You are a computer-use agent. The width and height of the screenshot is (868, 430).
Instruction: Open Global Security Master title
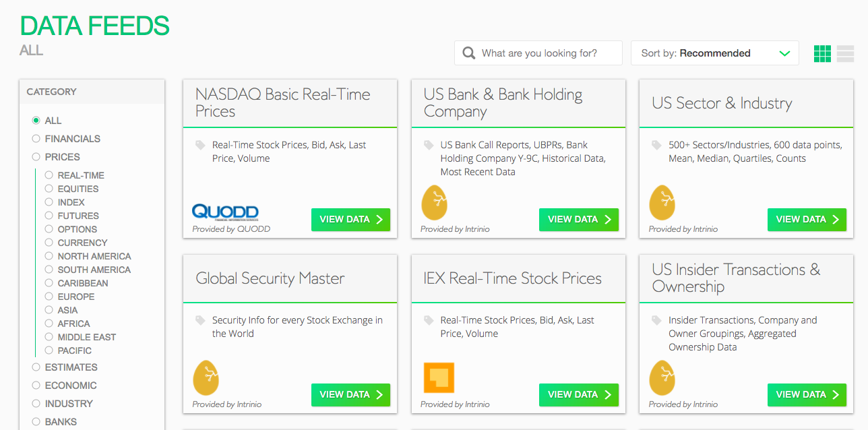270,278
